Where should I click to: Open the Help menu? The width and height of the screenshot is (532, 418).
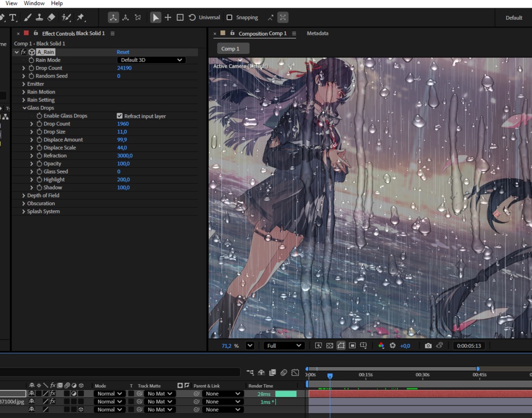[x=57, y=3]
